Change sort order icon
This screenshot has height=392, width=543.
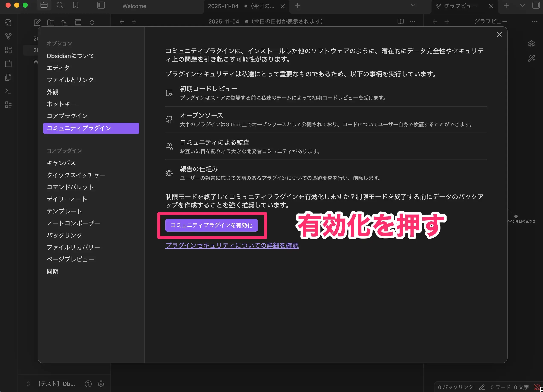[x=64, y=22]
